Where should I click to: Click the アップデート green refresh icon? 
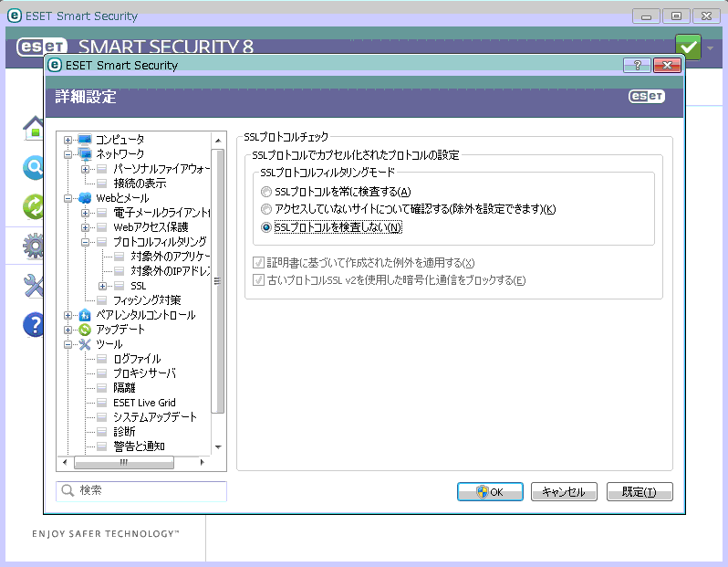click(x=85, y=330)
